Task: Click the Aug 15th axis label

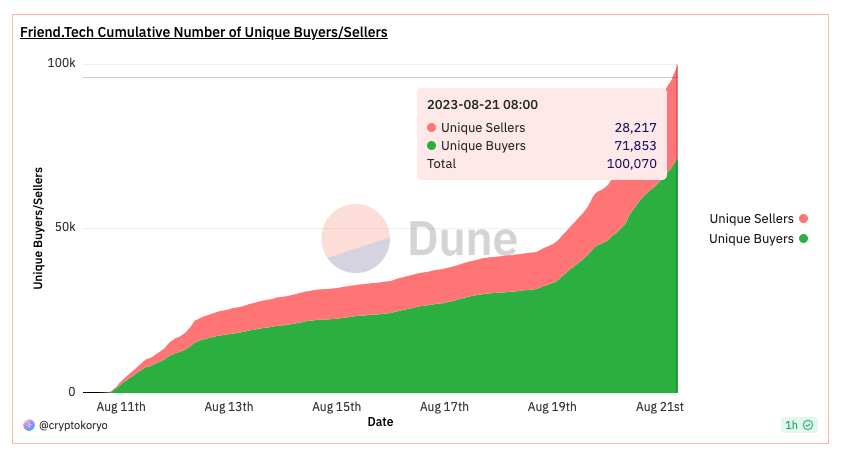Action: coord(337,407)
